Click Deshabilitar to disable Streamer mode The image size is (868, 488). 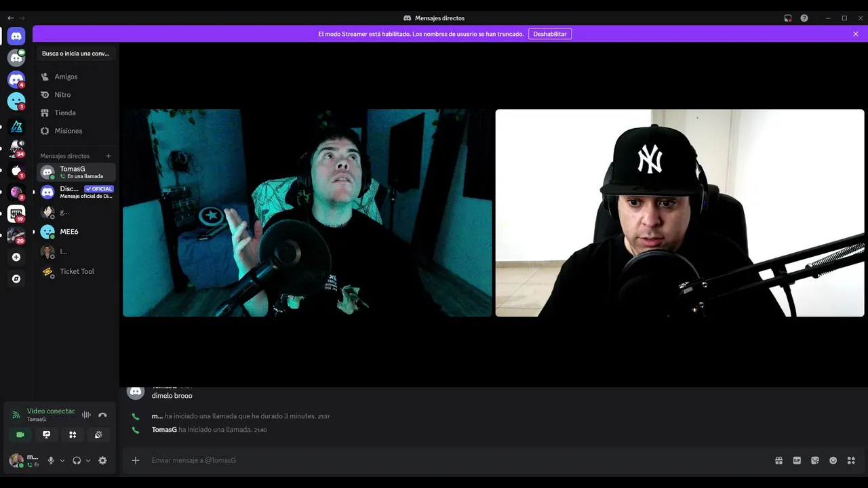click(550, 34)
